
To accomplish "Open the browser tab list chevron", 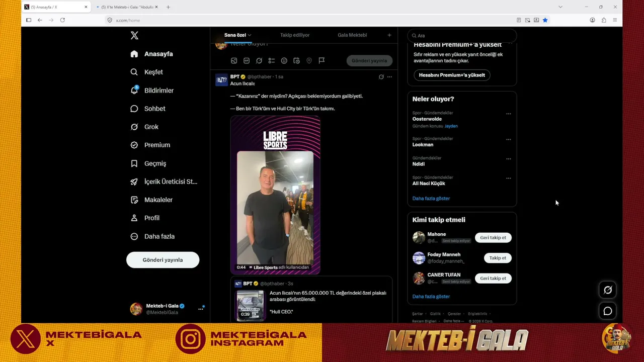I will click(x=560, y=7).
